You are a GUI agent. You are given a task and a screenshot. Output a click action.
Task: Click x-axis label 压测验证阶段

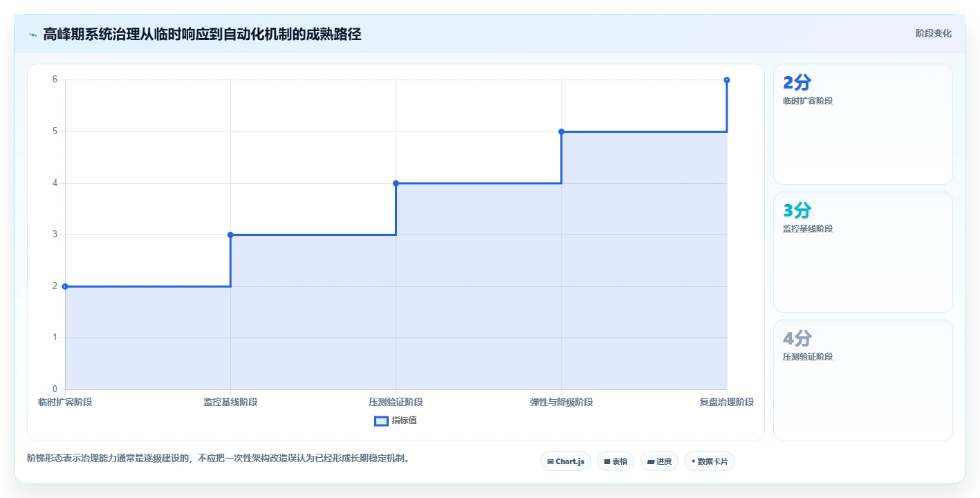pyautogui.click(x=396, y=402)
